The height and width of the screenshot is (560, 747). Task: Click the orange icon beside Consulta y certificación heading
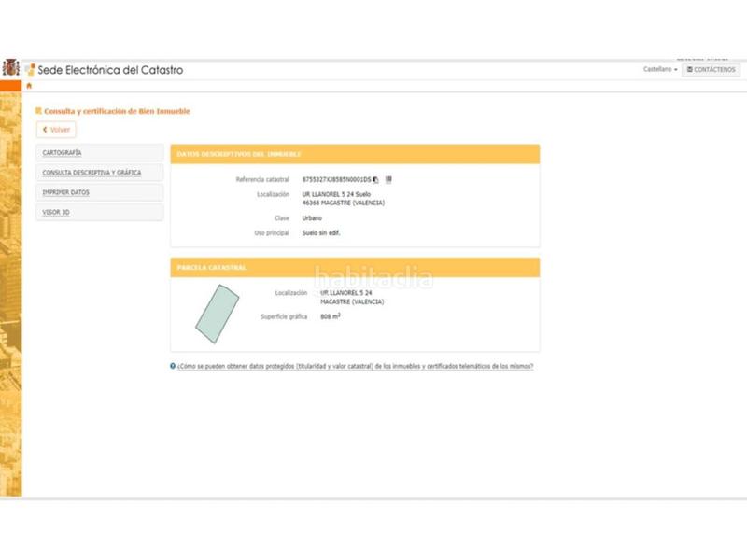point(38,111)
